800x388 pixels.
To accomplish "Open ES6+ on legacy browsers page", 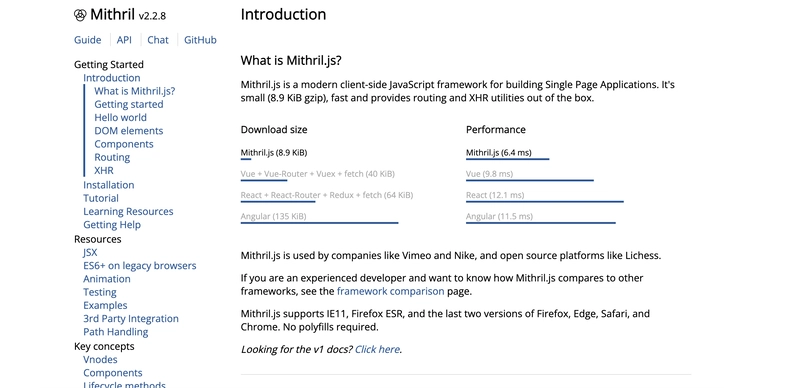I will click(x=140, y=265).
